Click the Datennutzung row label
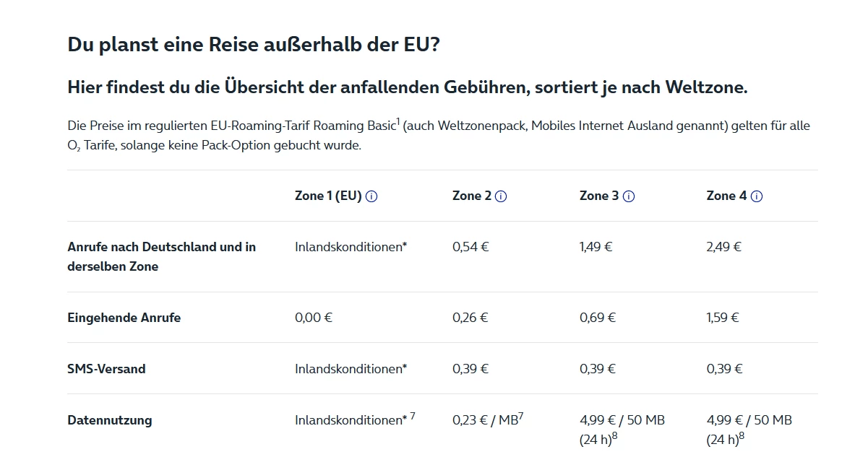The image size is (868, 470). pos(110,420)
